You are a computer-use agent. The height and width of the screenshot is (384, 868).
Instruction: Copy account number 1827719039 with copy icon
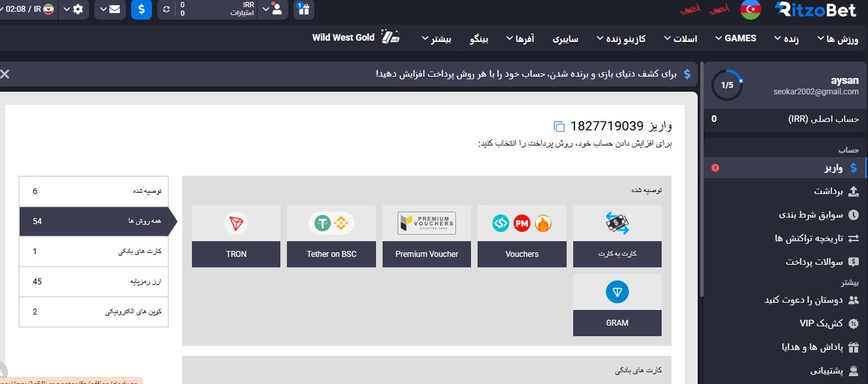(x=559, y=126)
